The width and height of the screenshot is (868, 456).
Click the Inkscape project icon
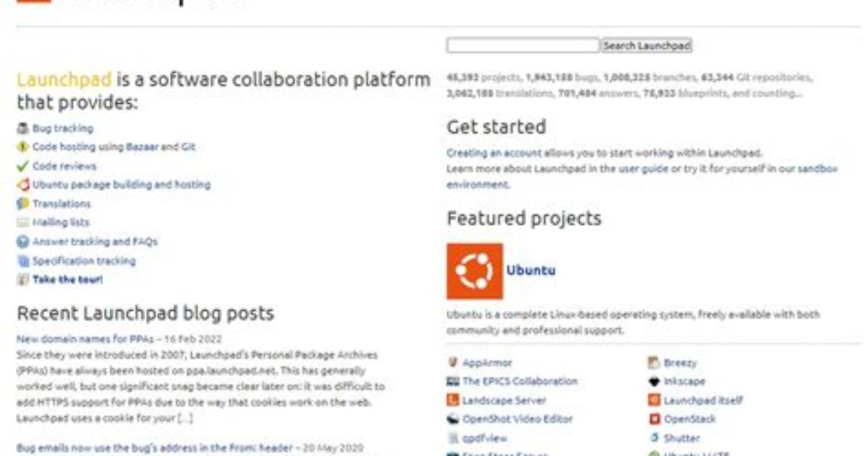click(x=655, y=381)
